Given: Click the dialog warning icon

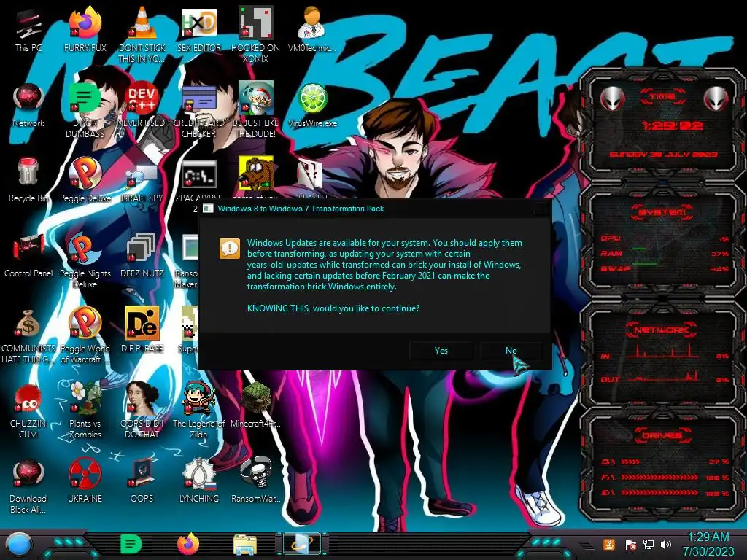Looking at the screenshot, I should [230, 249].
